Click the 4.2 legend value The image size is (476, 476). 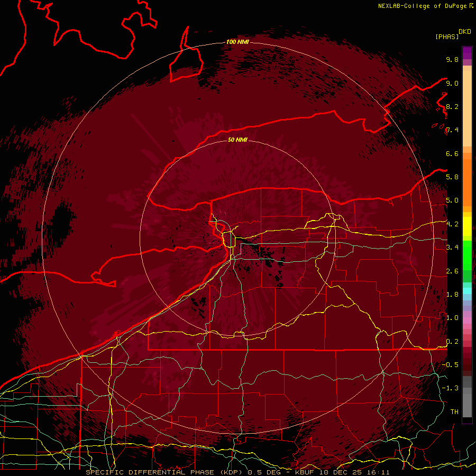452,224
